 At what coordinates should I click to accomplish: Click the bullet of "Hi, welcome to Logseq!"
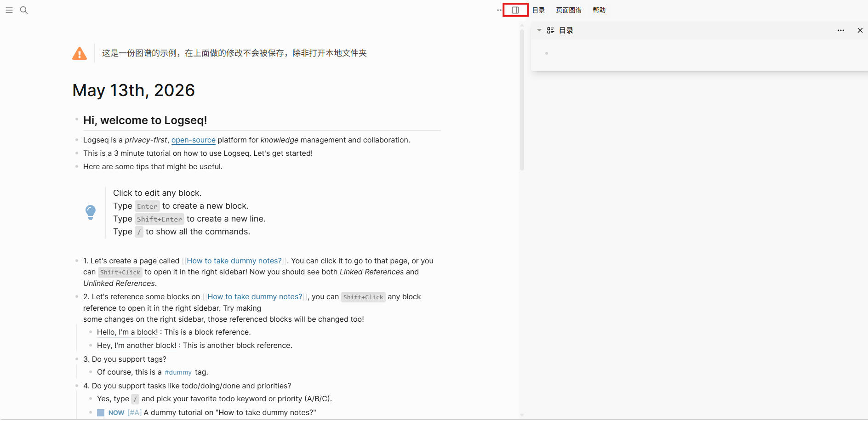pyautogui.click(x=77, y=119)
